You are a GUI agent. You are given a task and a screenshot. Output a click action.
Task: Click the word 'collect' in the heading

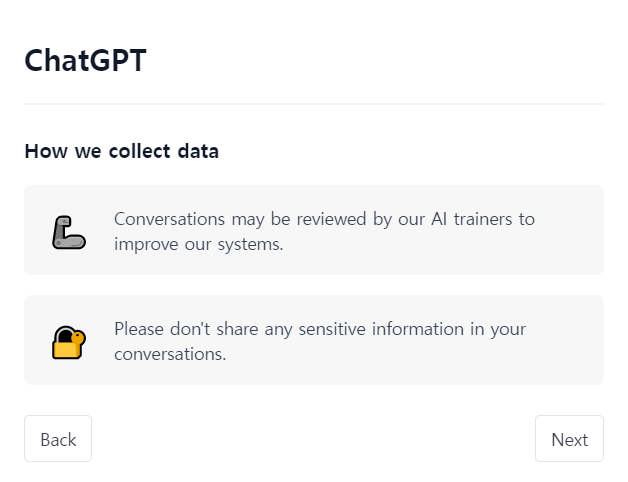click(140, 151)
